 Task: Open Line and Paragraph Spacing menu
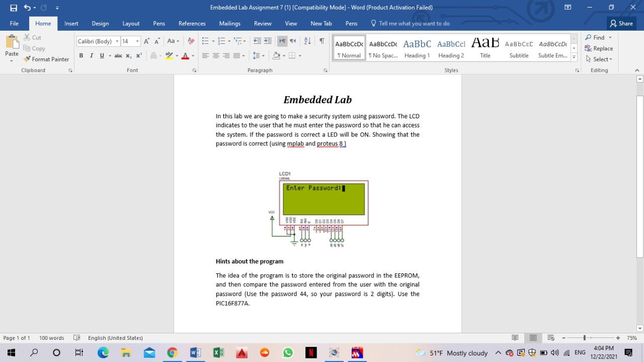258,55
